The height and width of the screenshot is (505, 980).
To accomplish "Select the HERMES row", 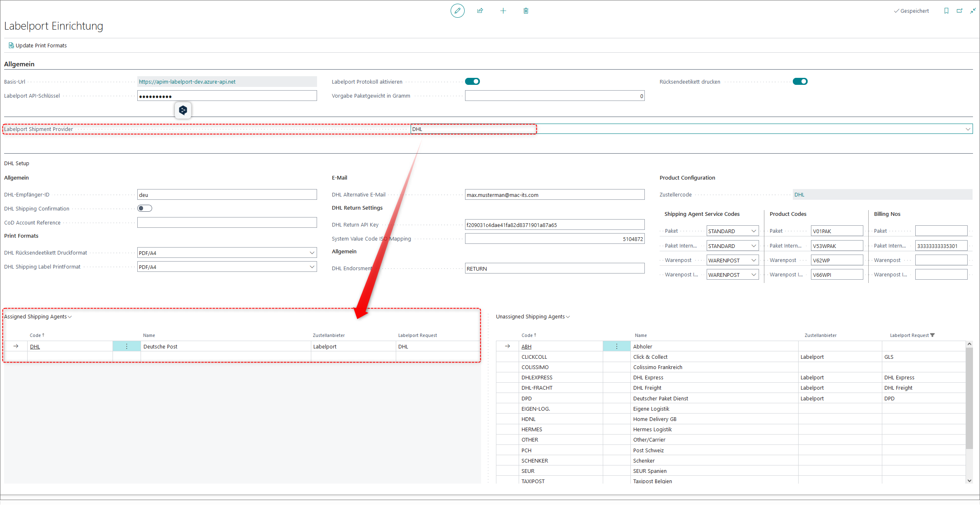I will point(731,429).
